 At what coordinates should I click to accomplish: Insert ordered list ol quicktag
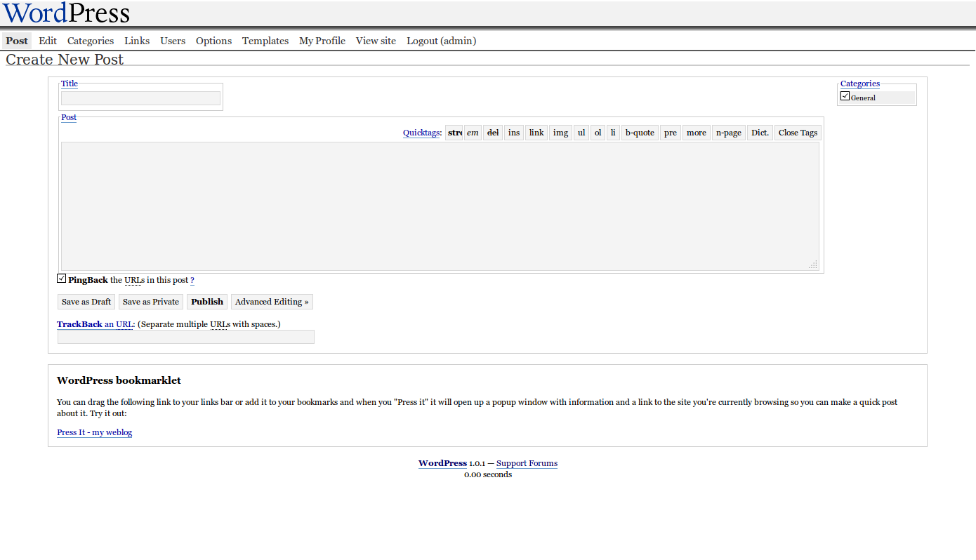point(598,133)
